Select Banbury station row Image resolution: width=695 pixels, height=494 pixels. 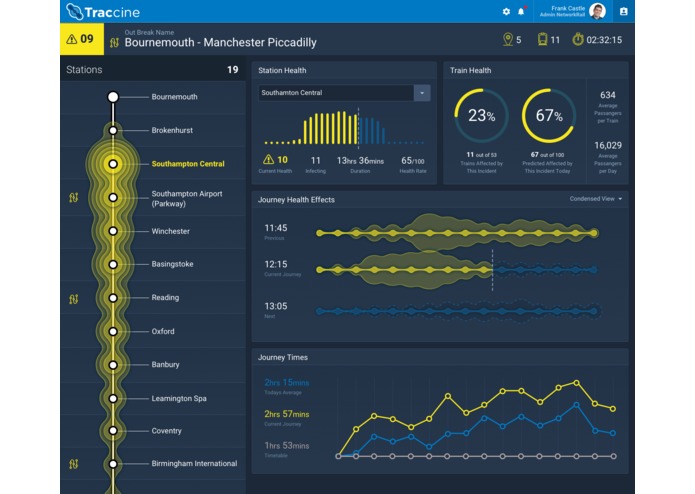point(153,365)
